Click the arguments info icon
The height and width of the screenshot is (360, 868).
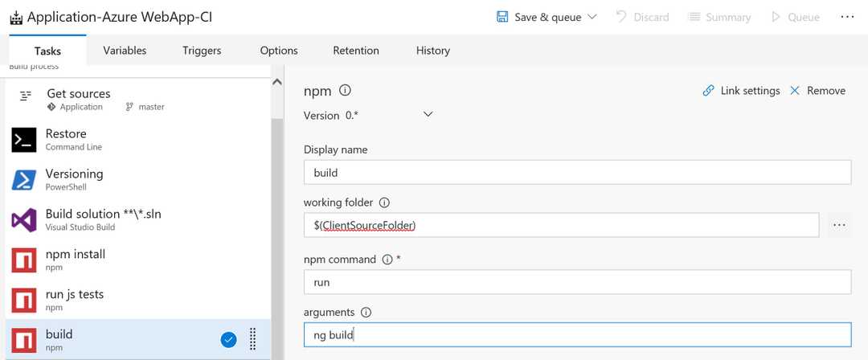[x=366, y=312]
